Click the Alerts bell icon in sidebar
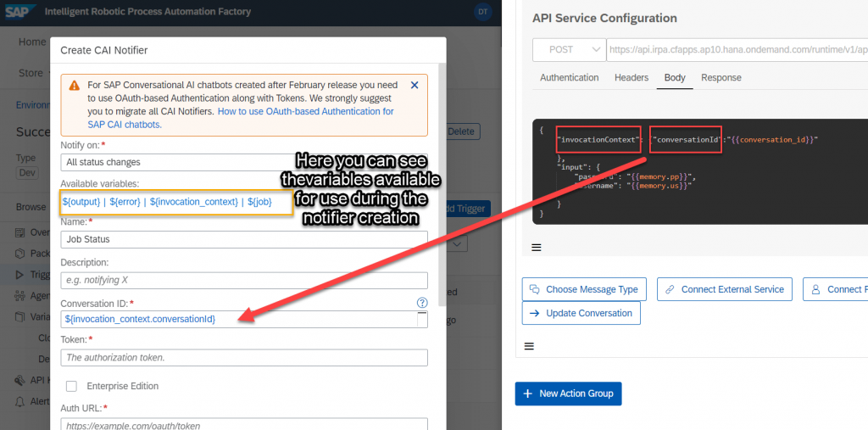The image size is (868, 430). click(20, 401)
